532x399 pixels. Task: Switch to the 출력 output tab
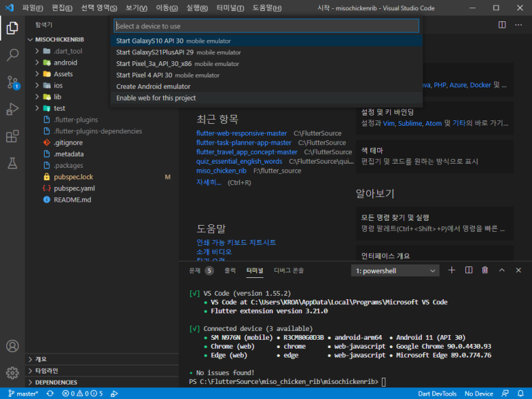pos(230,270)
